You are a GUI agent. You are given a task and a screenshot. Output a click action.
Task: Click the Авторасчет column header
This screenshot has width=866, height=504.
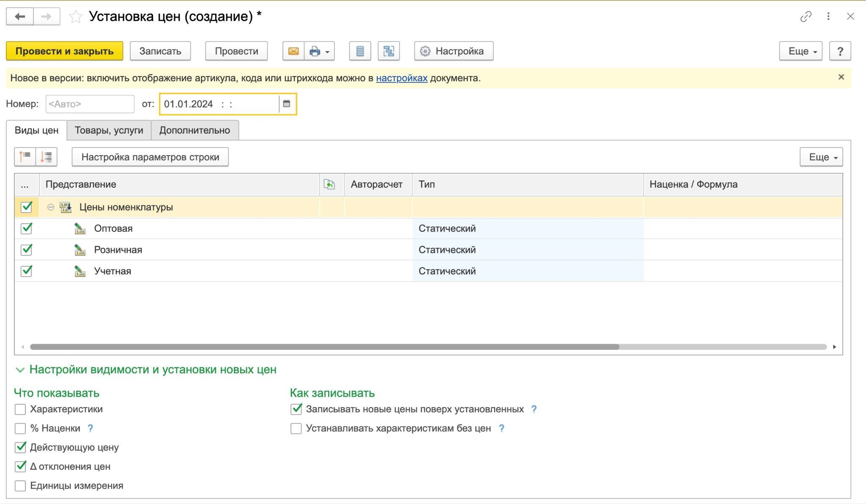pos(378,184)
